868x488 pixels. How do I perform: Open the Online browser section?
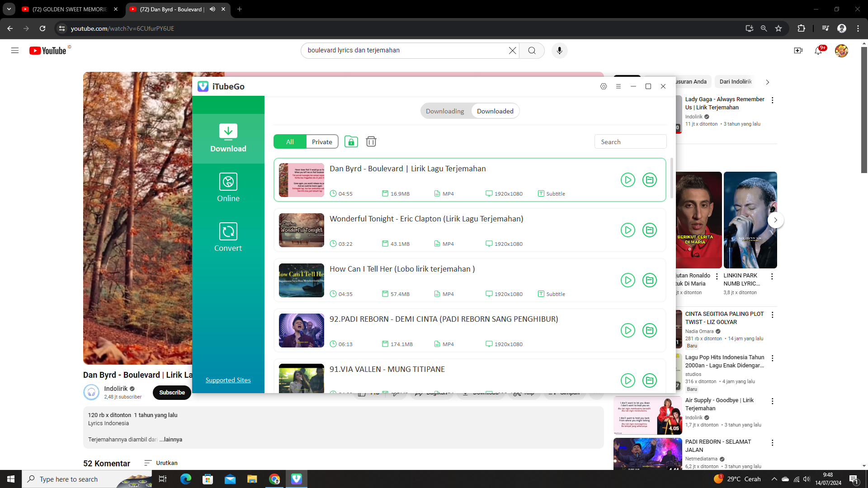(228, 188)
